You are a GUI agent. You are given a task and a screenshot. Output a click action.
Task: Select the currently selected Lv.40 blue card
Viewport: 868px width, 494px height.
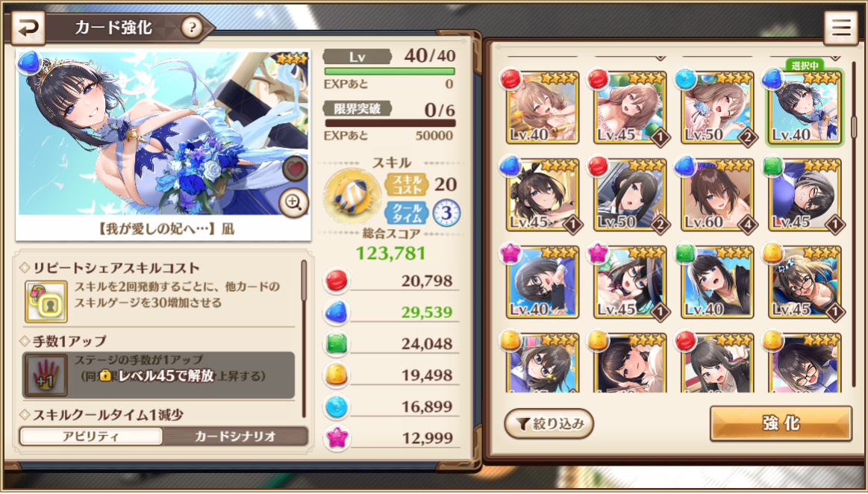pyautogui.click(x=805, y=108)
